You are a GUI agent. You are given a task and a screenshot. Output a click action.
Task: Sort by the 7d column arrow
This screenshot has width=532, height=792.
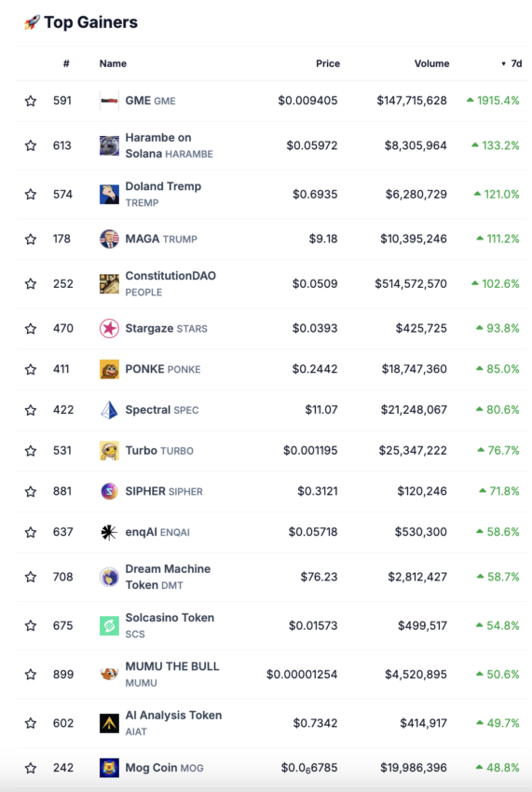(x=512, y=63)
